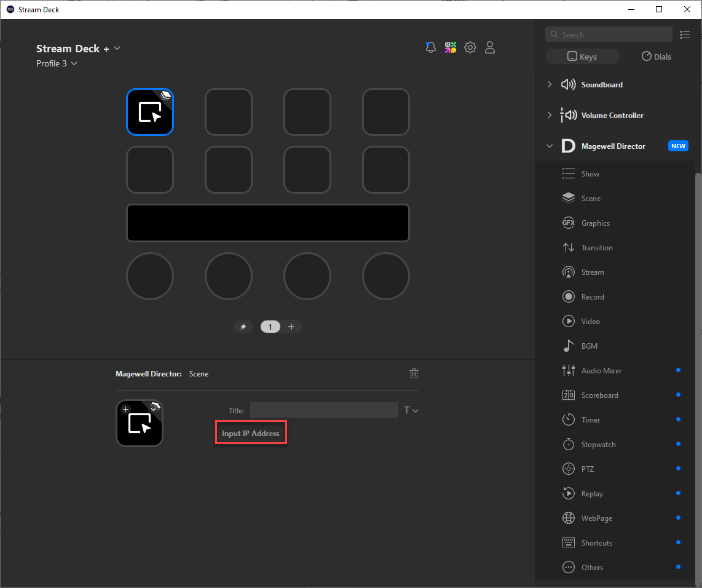
Task: Click the Soundboard text label
Action: pos(602,85)
